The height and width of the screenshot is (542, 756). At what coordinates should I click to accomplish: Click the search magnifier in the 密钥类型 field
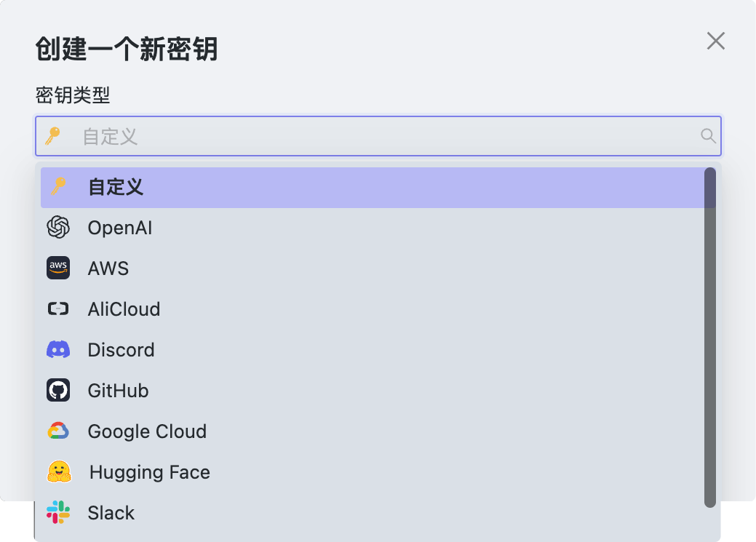click(708, 136)
